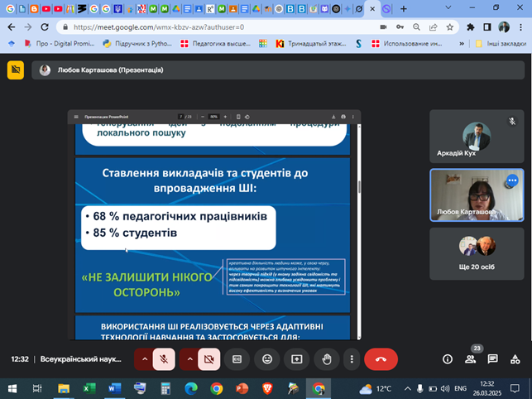Open PowerPoint from Windows taskbar
532x399 pixels.
(242, 388)
